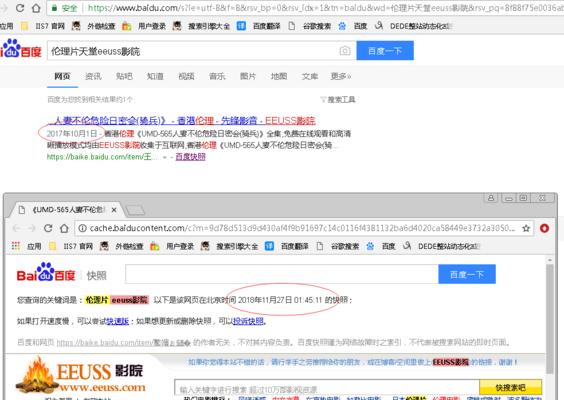This screenshot has height=400, width=564.
Task: Open the blue search result title link
Action: pos(182,121)
